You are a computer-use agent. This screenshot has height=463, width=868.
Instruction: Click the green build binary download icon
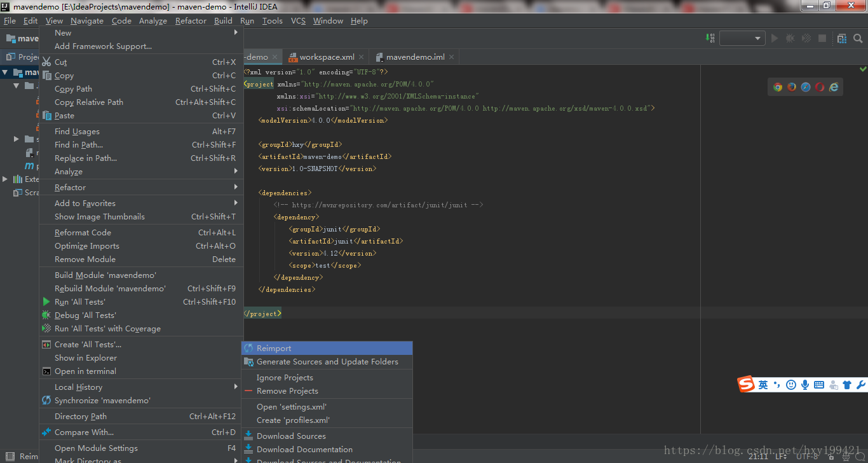click(711, 38)
